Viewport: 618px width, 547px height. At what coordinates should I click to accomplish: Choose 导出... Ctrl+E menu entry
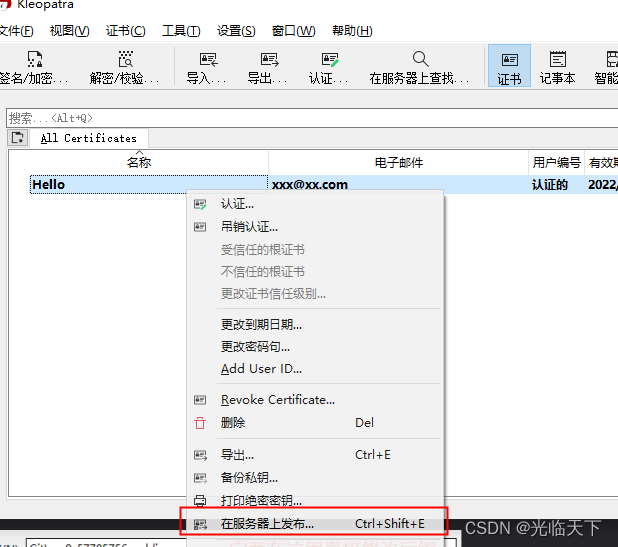tap(315, 455)
